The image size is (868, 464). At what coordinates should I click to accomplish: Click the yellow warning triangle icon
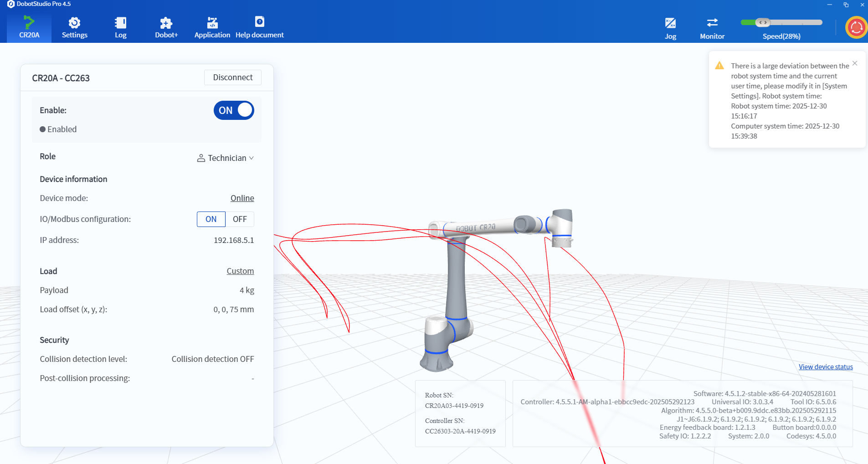tap(719, 65)
